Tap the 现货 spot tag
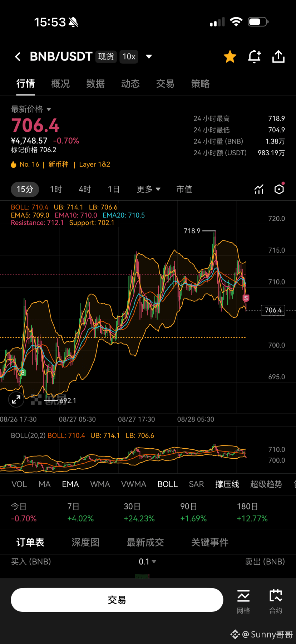The image size is (296, 644). 106,57
